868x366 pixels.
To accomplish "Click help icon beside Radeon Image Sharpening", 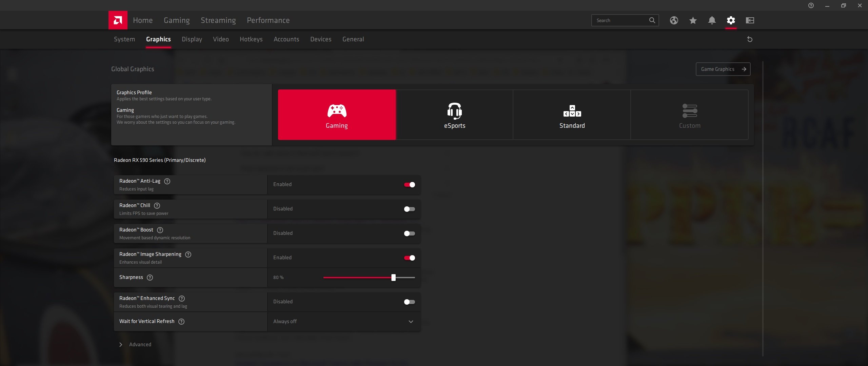I will click(188, 255).
